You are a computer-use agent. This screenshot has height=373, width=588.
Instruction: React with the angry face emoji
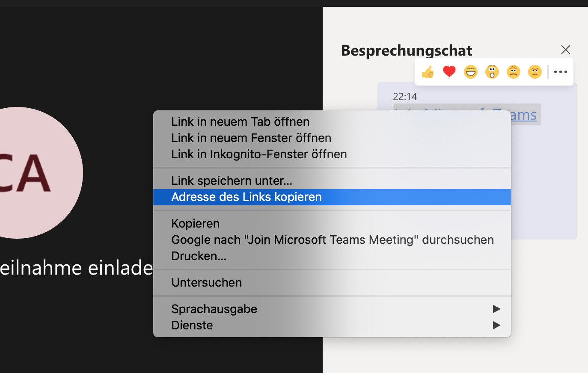click(x=535, y=72)
